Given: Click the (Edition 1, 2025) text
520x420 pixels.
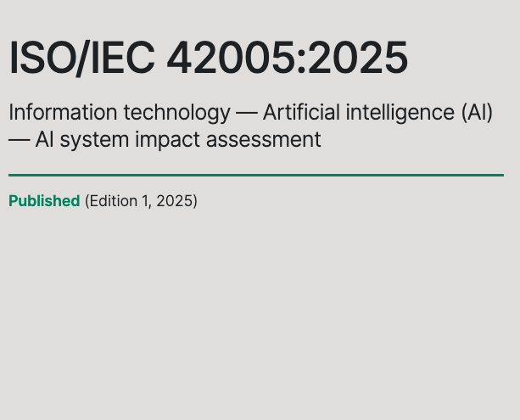Looking at the screenshot, I should click(x=141, y=201).
